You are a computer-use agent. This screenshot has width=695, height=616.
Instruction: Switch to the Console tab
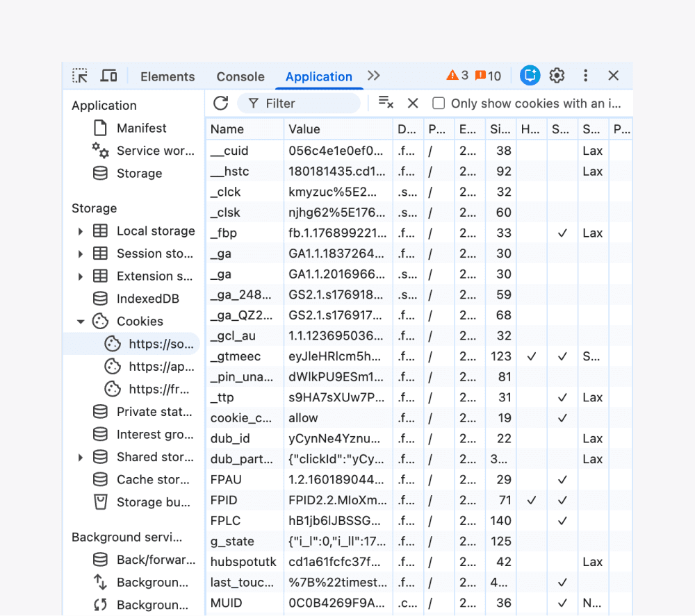click(240, 76)
